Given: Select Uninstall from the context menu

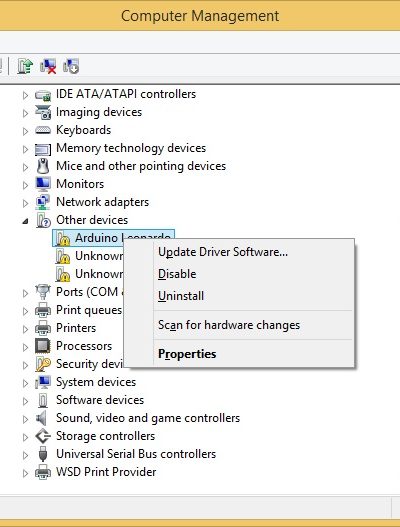Looking at the screenshot, I should click(181, 296).
